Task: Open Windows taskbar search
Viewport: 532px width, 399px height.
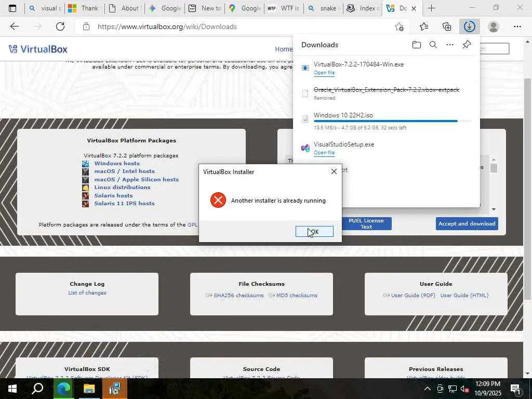Action: (x=37, y=389)
